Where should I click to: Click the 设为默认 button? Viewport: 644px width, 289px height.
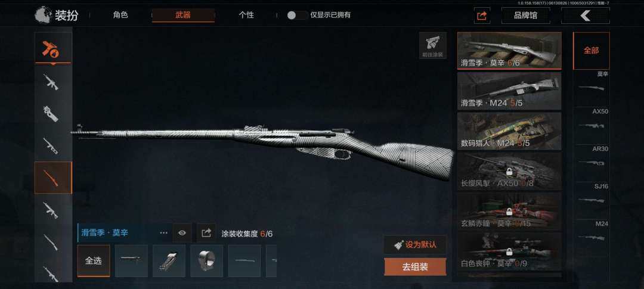[415, 245]
